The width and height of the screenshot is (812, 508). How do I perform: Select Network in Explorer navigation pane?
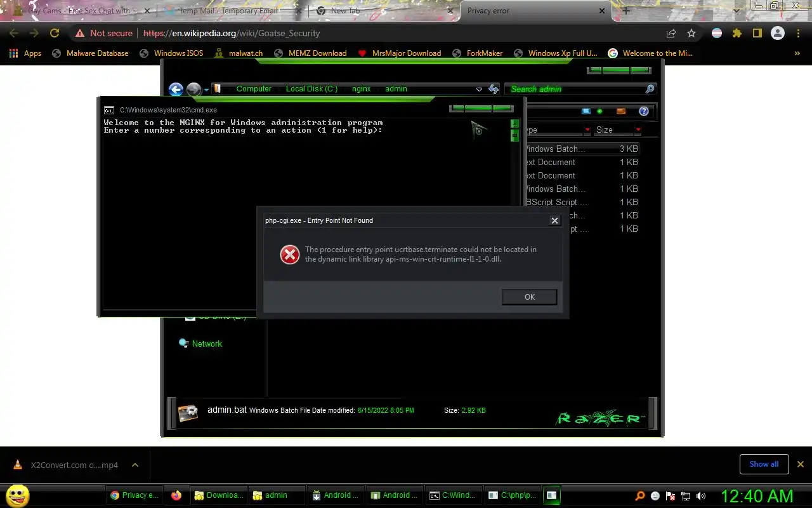click(x=207, y=344)
